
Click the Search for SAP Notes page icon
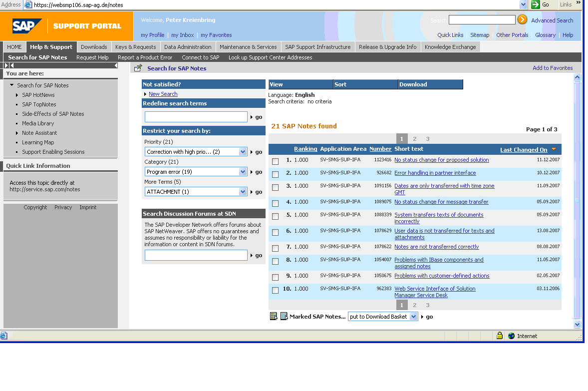pyautogui.click(x=138, y=68)
